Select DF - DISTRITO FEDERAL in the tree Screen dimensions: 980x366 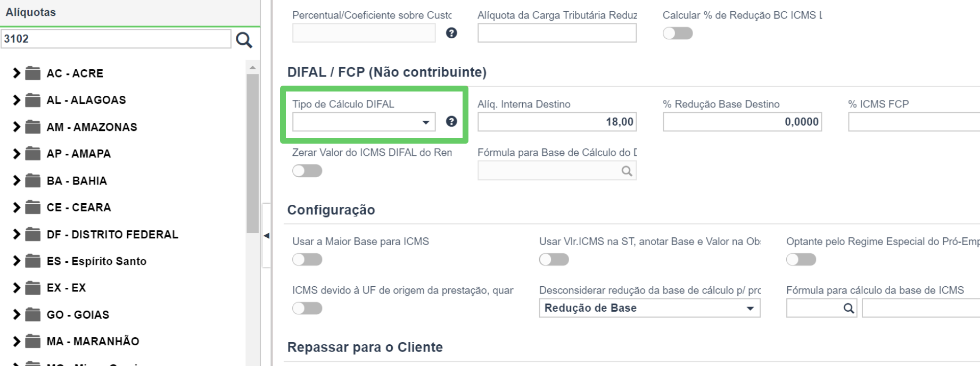112,235
